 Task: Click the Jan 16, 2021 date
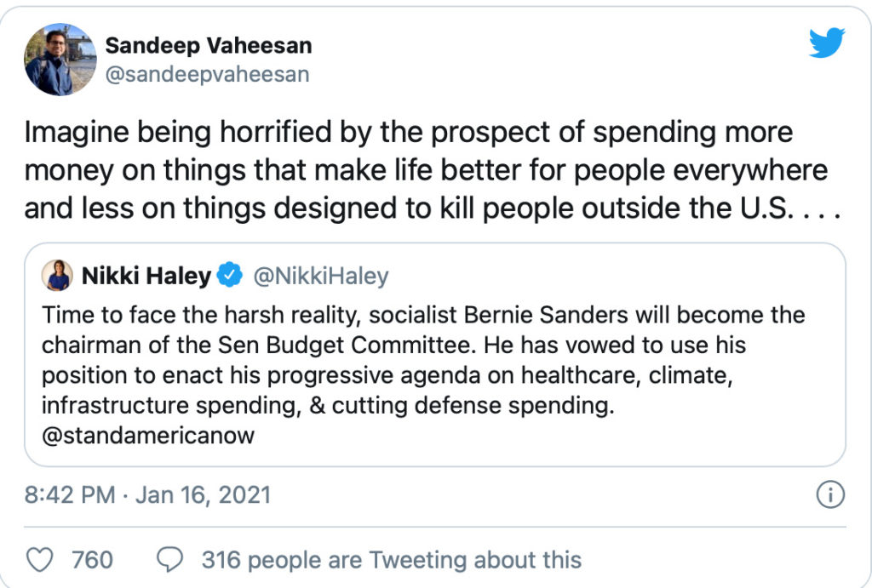(x=203, y=494)
